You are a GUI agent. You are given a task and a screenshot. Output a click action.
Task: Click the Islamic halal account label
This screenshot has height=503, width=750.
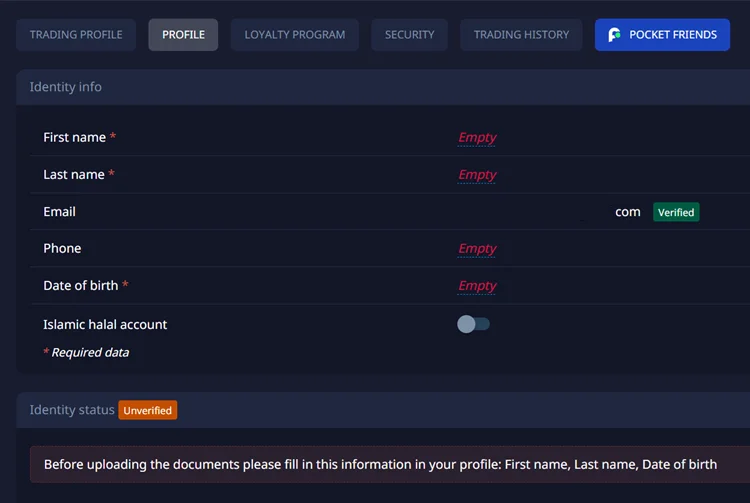click(105, 325)
